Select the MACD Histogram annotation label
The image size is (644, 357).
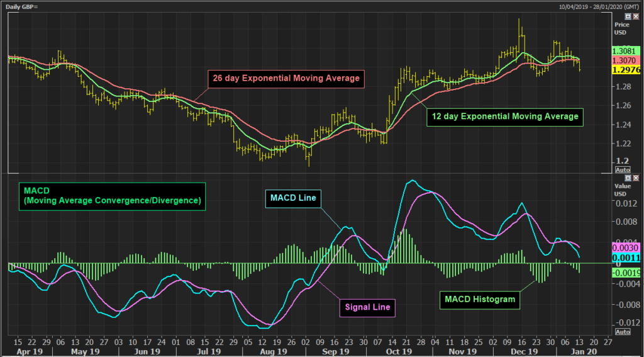(481, 299)
